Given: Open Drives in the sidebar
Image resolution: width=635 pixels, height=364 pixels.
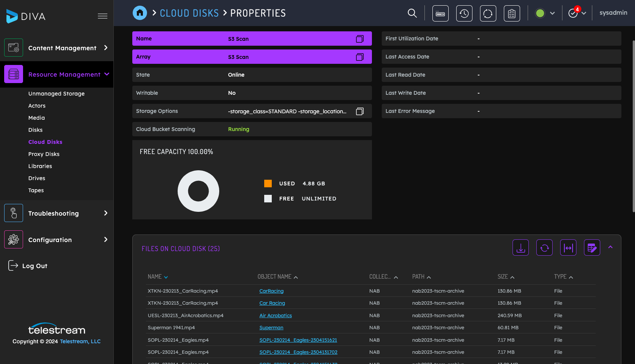Looking at the screenshot, I should coord(37,178).
